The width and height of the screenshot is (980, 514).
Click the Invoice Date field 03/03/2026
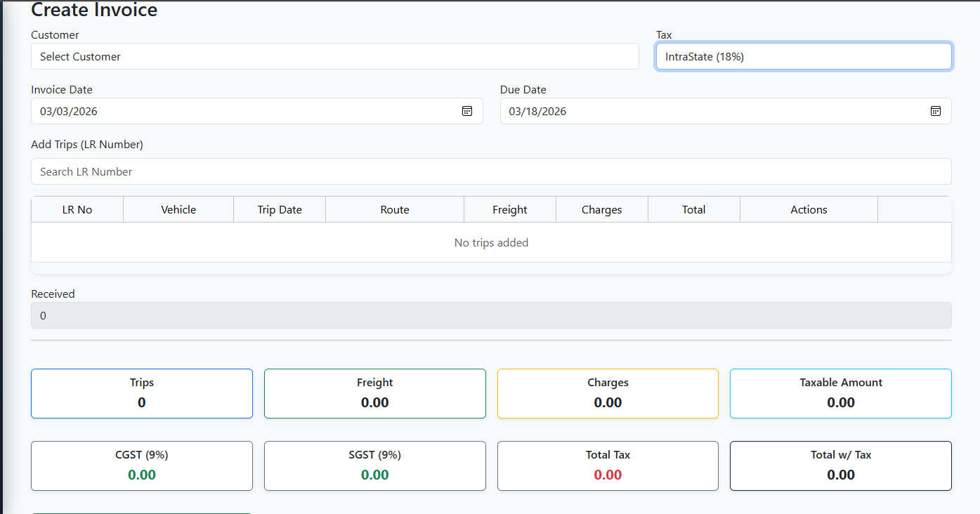click(x=257, y=111)
